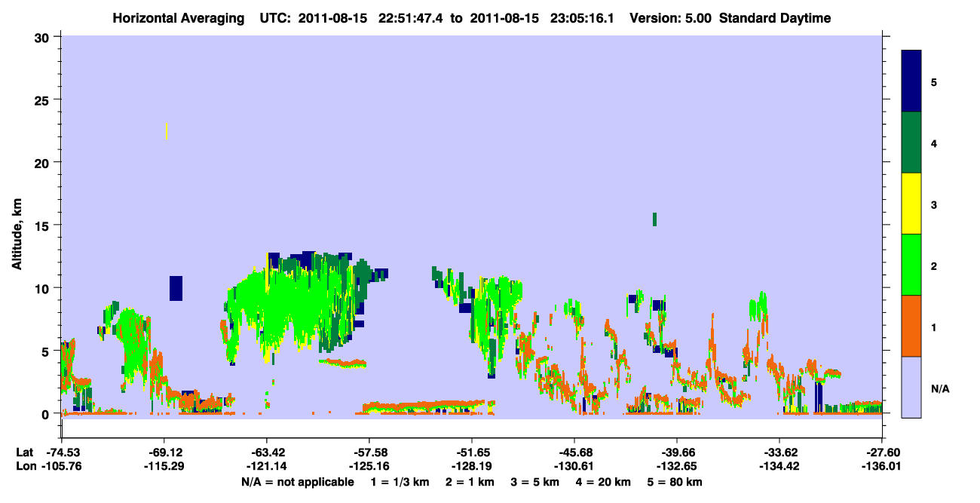Screen dimensions: 980x503
Task: Click the dark blue colorbar segment labeled 5
Action: 911,81
